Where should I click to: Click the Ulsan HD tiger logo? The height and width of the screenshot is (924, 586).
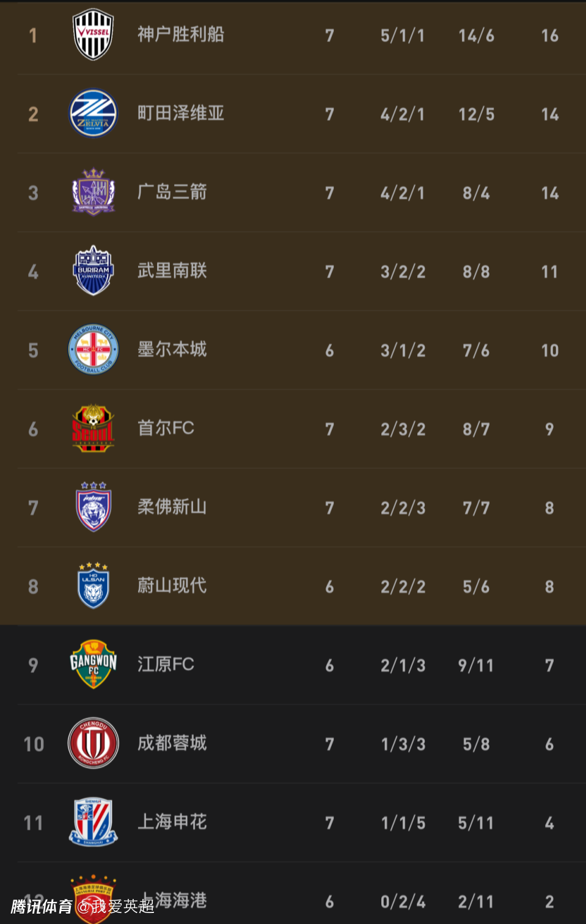pos(93,585)
